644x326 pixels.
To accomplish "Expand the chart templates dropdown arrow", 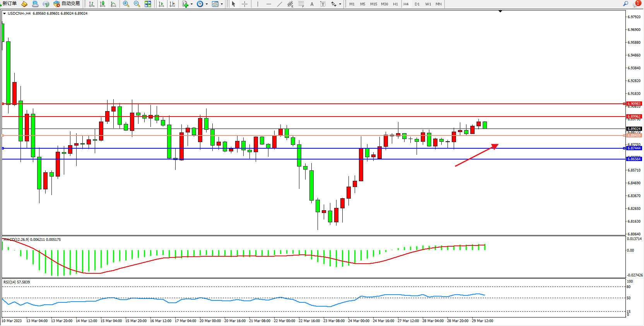I will coord(222,4).
